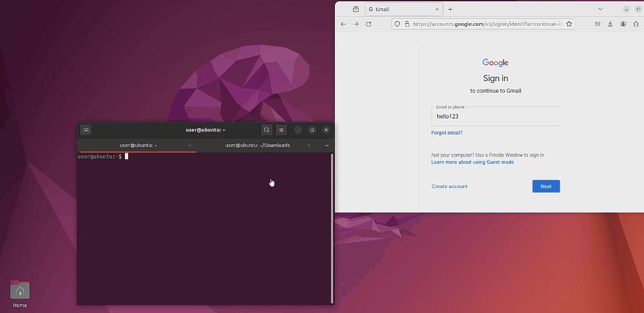
Task: Click the Create account link
Action: [450, 187]
